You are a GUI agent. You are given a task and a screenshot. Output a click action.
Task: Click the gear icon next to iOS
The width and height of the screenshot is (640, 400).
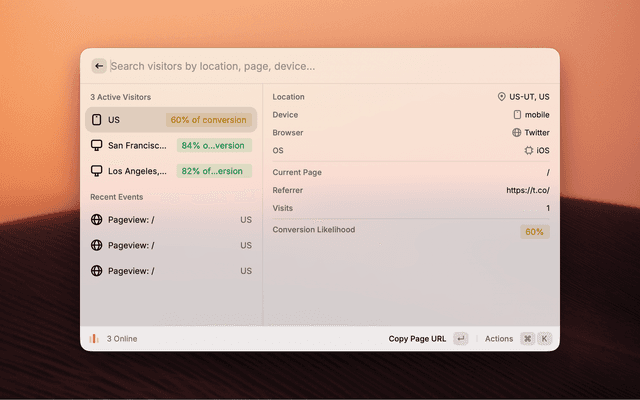529,150
